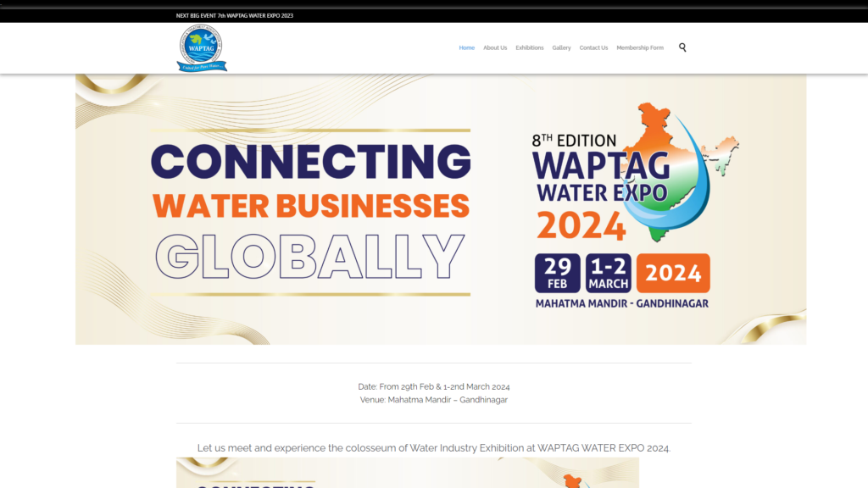Click the 'NEXT BIG EVENT 7th WAPTAG WATER EXPO 2023' text
This screenshot has width=868, height=488.
(235, 15)
